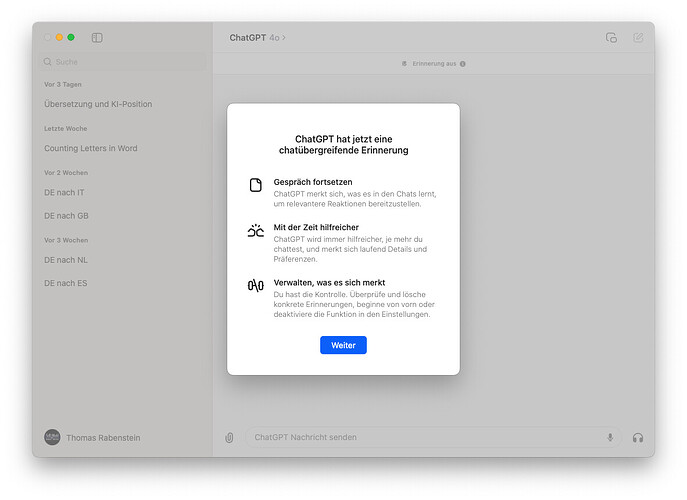The width and height of the screenshot is (687, 500).
Task: Start voice mode with headphones icon
Action: click(x=638, y=437)
